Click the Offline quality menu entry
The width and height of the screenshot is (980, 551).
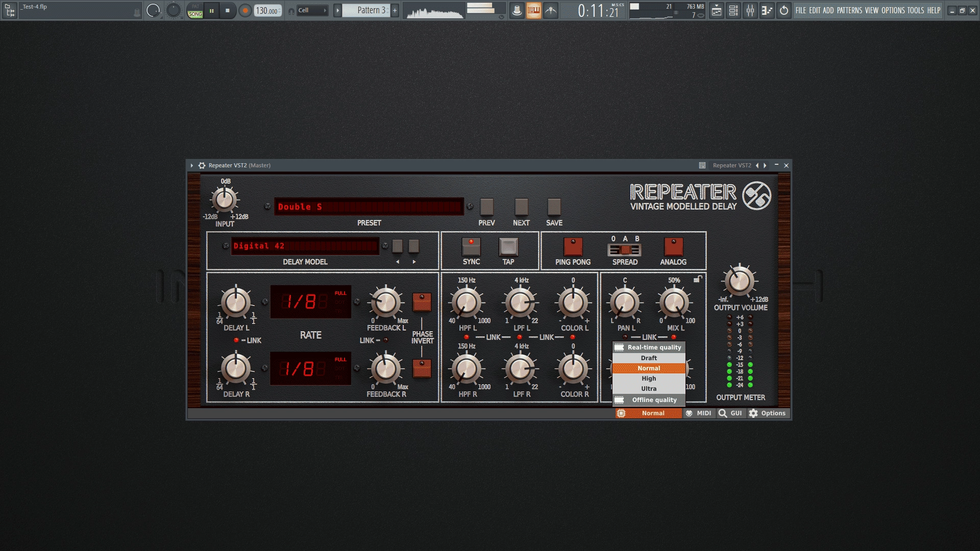click(649, 400)
